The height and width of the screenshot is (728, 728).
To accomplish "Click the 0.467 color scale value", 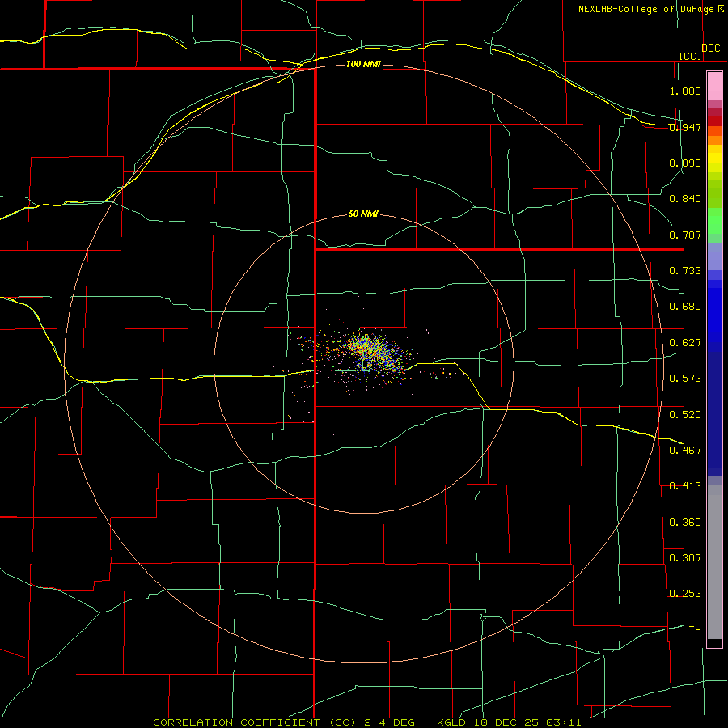I will click(x=685, y=451).
